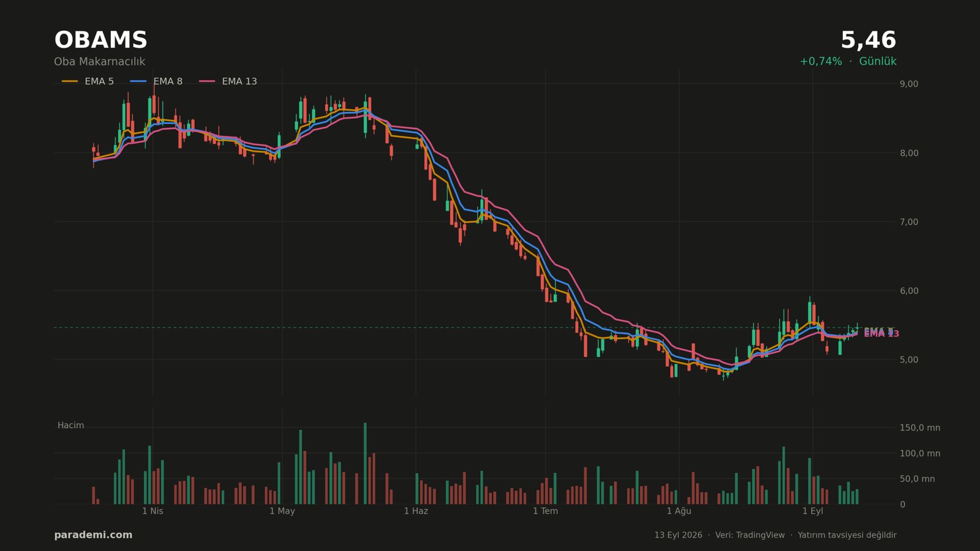
Task: Click the 5,00 price axis label
Action: tap(909, 359)
